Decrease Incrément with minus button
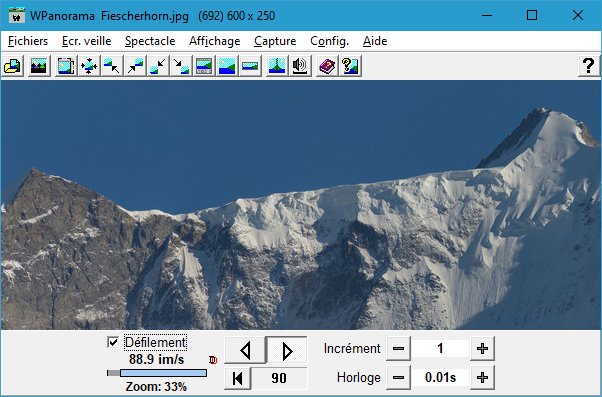Viewport: 602px width, 397px height. (x=398, y=349)
